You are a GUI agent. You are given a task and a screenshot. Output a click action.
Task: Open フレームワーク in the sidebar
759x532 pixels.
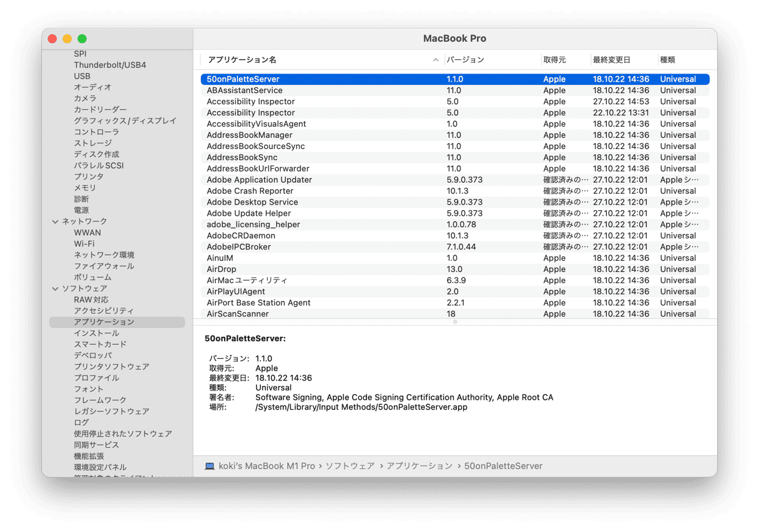click(100, 401)
